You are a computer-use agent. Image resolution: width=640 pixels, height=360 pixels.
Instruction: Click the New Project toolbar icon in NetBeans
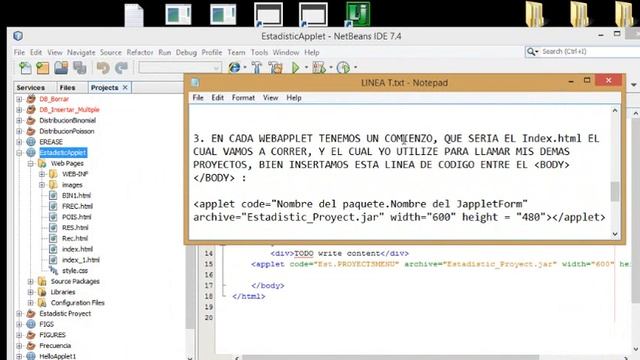(43, 68)
